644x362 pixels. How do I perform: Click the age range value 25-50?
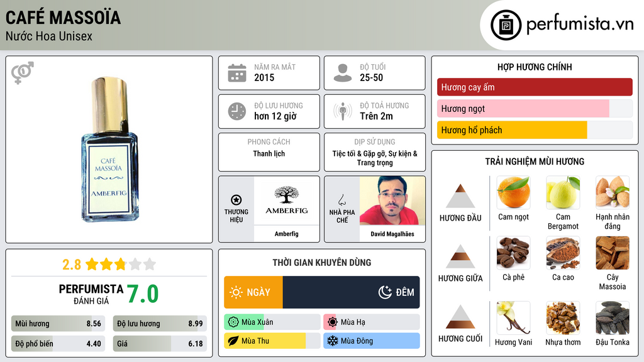[371, 77]
